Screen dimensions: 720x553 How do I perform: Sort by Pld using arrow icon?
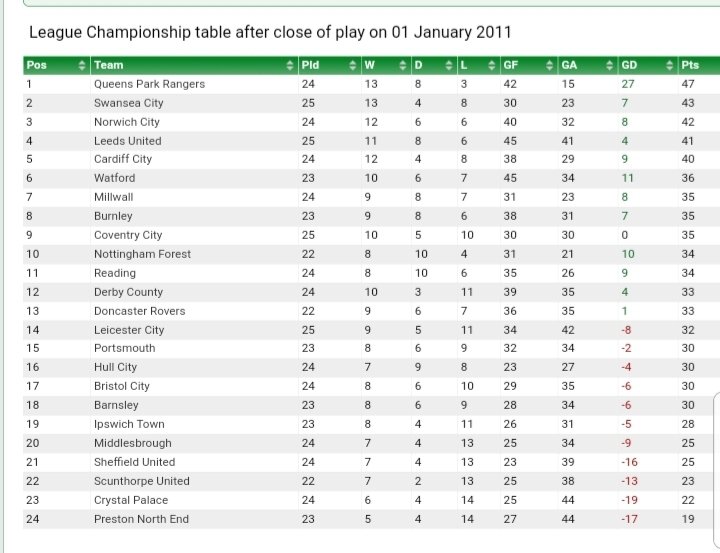click(353, 65)
